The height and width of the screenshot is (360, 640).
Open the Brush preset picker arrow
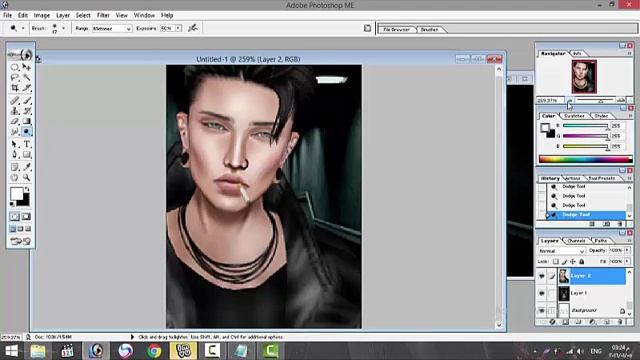coord(63,28)
